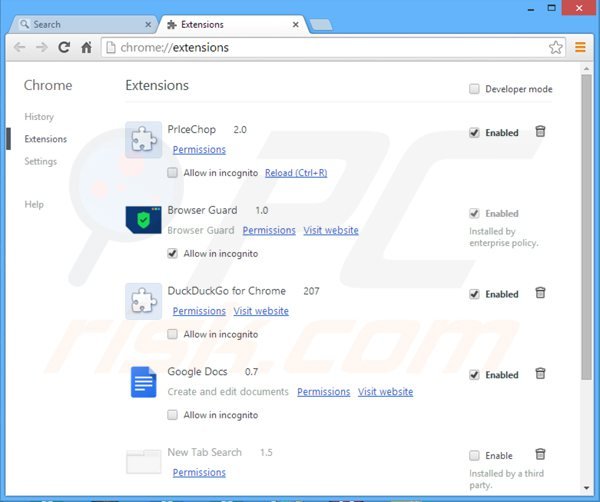The image size is (600, 502).
Task: Click the scrollbar down arrow
Action: (586, 488)
